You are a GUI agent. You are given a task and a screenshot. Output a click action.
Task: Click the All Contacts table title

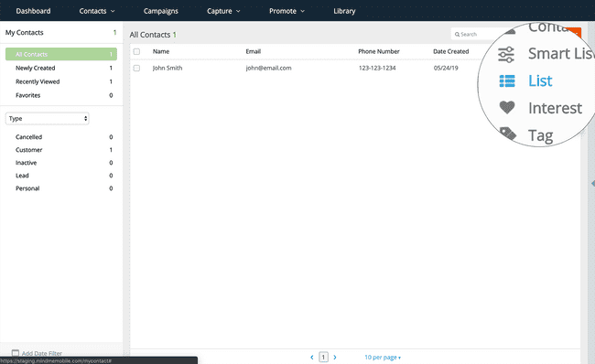pos(150,35)
